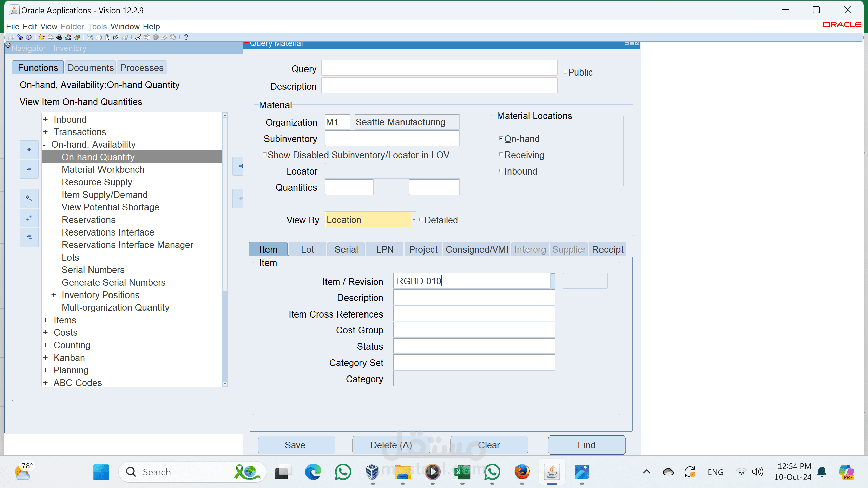Screen dimensions: 868x488
Task: Click the Subinventory input field
Action: (x=392, y=138)
